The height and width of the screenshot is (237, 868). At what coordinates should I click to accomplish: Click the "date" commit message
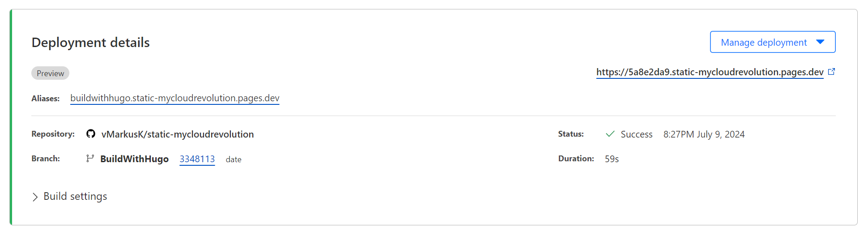234,159
